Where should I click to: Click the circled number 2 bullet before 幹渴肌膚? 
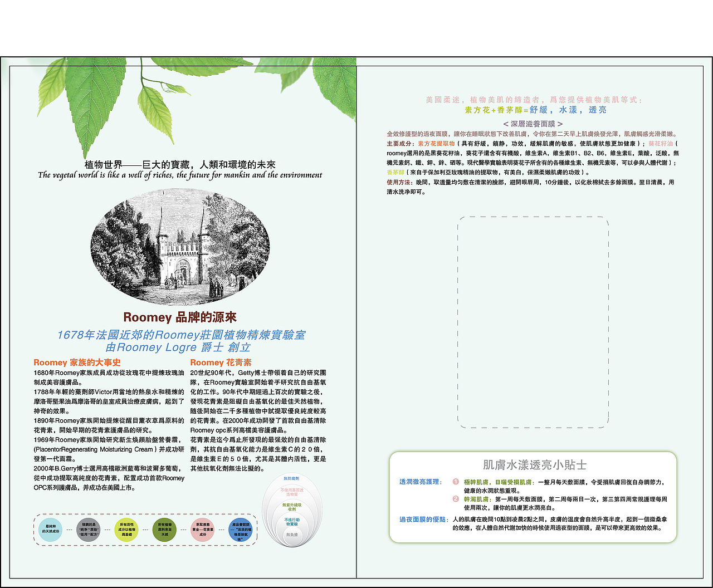(456, 499)
